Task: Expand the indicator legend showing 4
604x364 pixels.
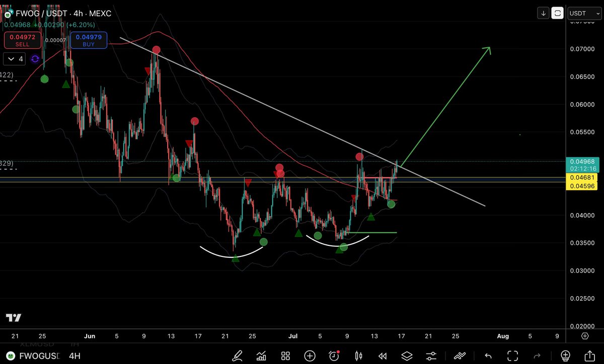Action: click(x=15, y=59)
